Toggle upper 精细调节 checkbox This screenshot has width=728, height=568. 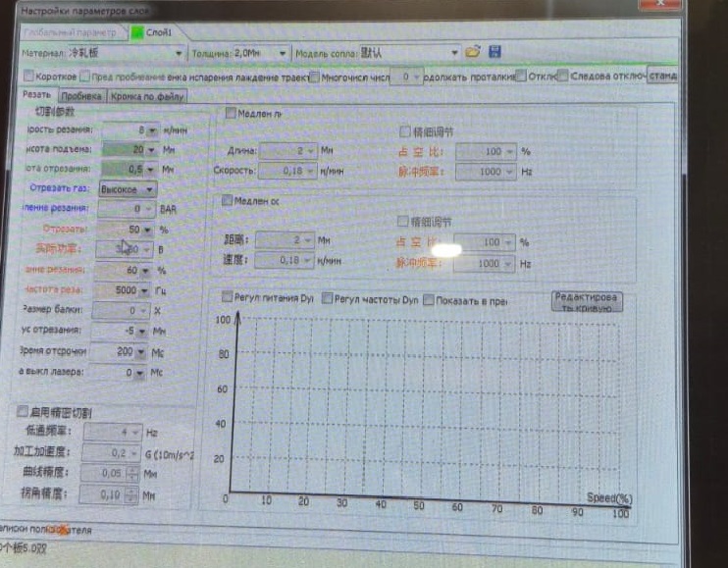404,131
